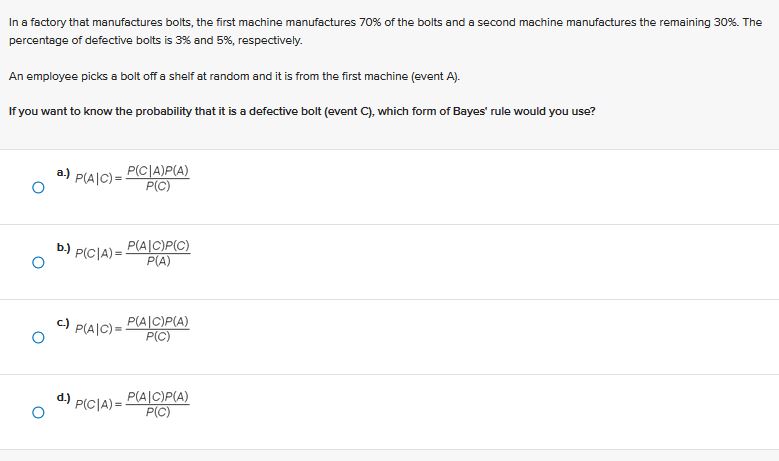Screen dimensions: 779x461
Task: Choose formula P(A|C)=P(A|C)P(A)/P(C)
Action: (132, 329)
